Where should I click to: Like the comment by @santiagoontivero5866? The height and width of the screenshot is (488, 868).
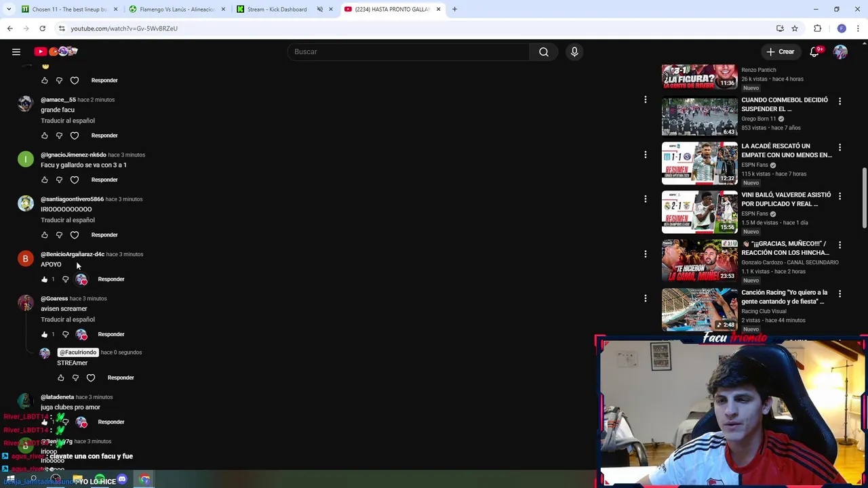pos(45,235)
